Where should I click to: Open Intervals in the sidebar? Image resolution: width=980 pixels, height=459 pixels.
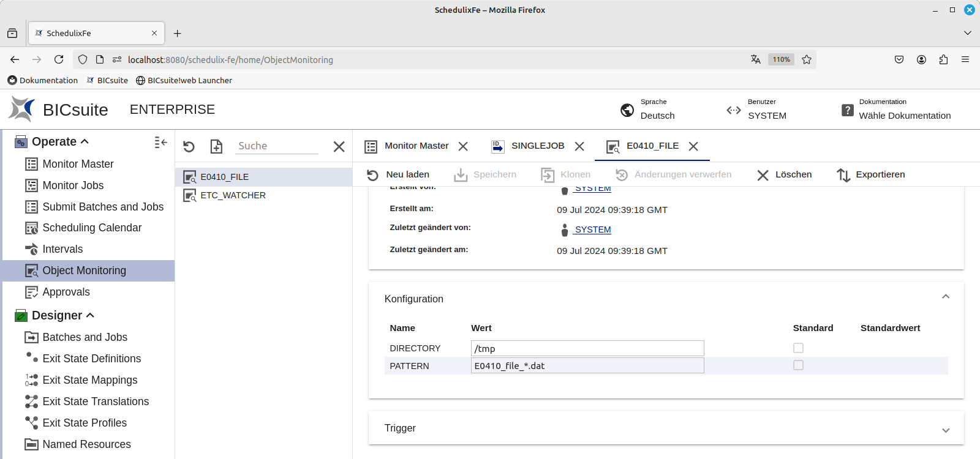coord(62,249)
